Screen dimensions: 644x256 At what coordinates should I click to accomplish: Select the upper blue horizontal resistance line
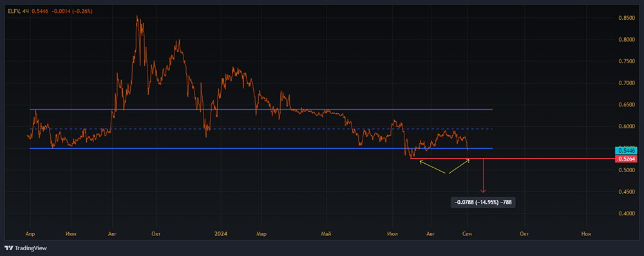(x=261, y=110)
